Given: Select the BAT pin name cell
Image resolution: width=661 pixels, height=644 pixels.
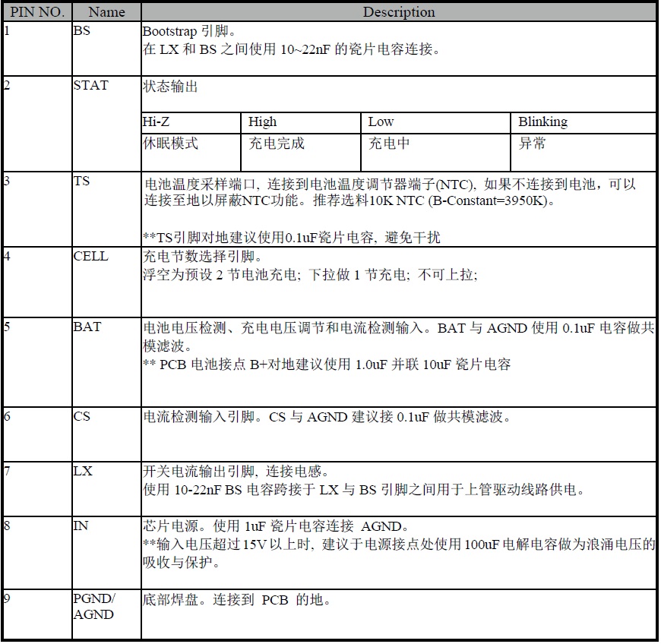Looking at the screenshot, I should [87, 327].
